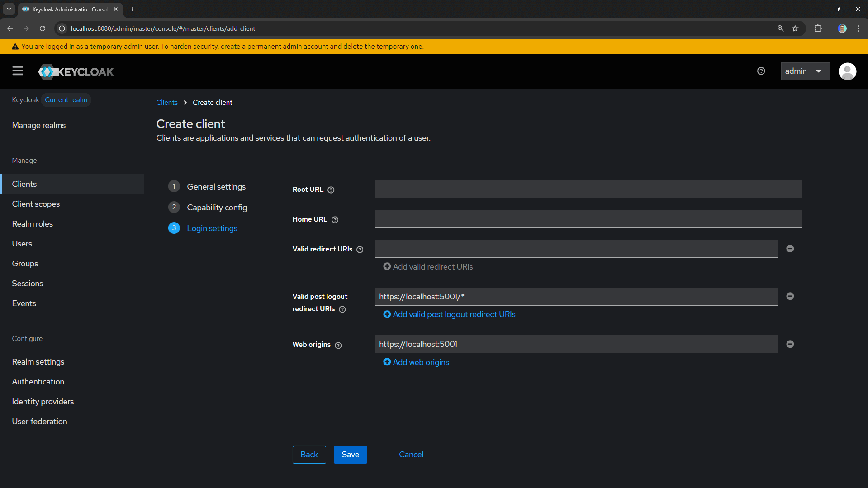Open the help question-mark icon in header
The height and width of the screenshot is (488, 868).
(x=761, y=71)
